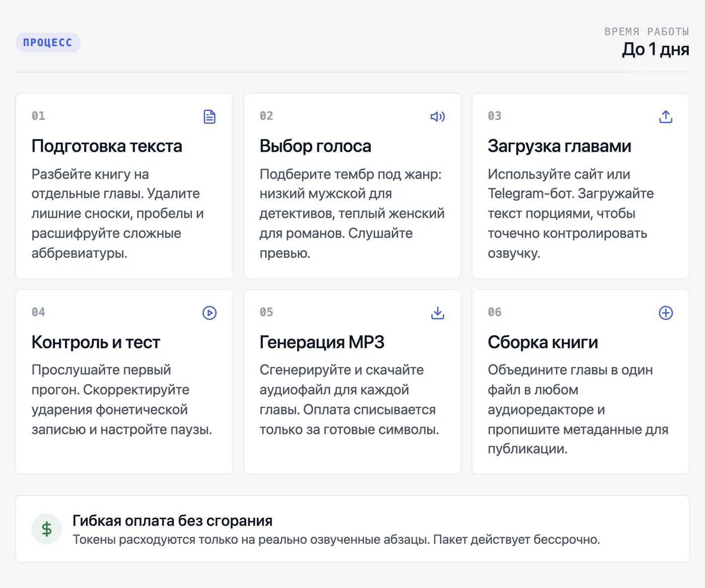The image size is (705, 588).
Task: Click the plus circle icon in Сборка книги
Action: coord(666,313)
